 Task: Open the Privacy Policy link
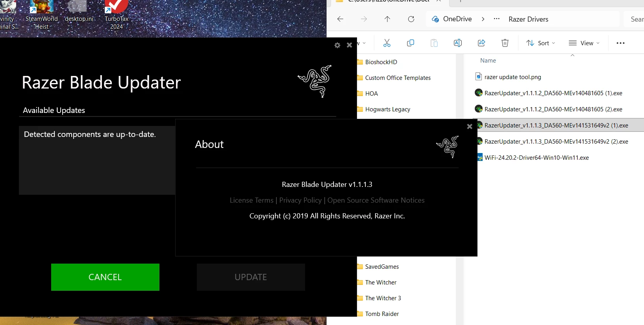(x=300, y=200)
